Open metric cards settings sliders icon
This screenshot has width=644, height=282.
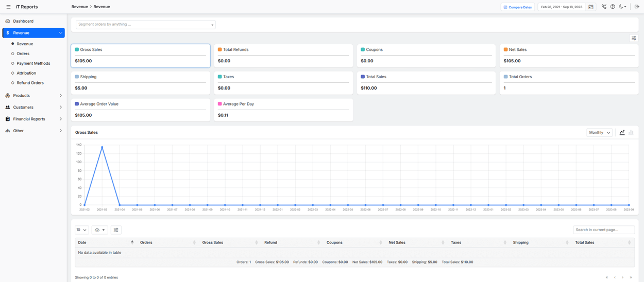click(634, 38)
